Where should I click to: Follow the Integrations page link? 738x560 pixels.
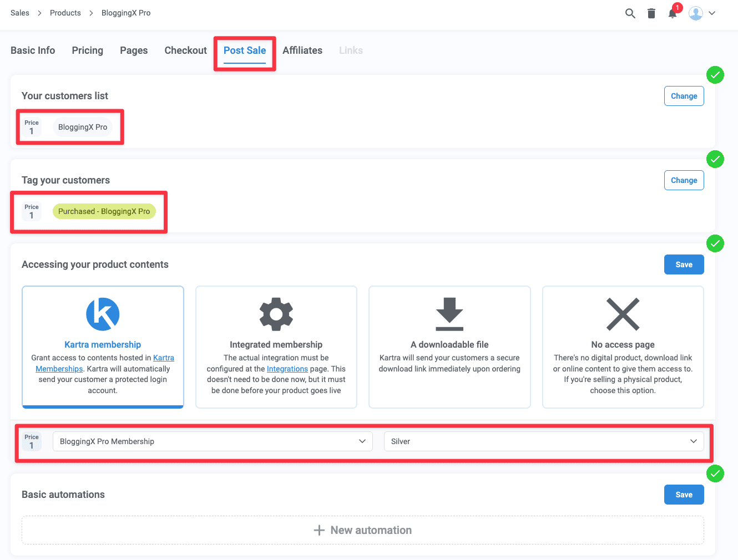click(x=287, y=369)
